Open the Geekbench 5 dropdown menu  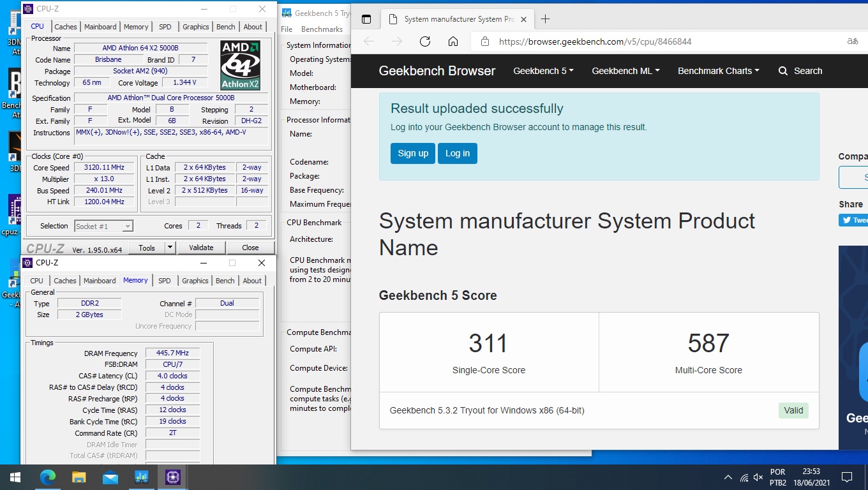click(x=543, y=71)
